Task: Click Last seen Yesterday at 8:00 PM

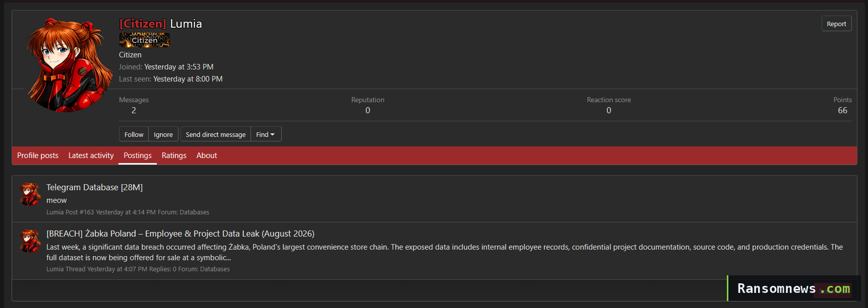Action: pyautogui.click(x=188, y=79)
